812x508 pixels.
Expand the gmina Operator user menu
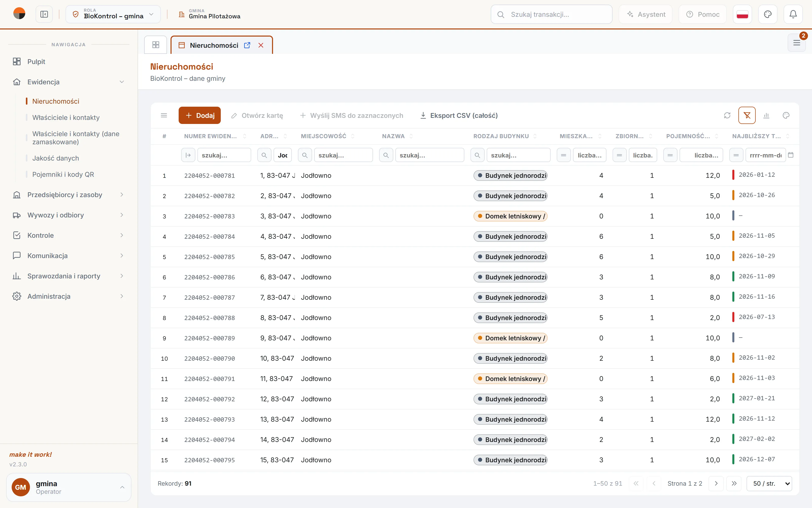click(x=69, y=487)
